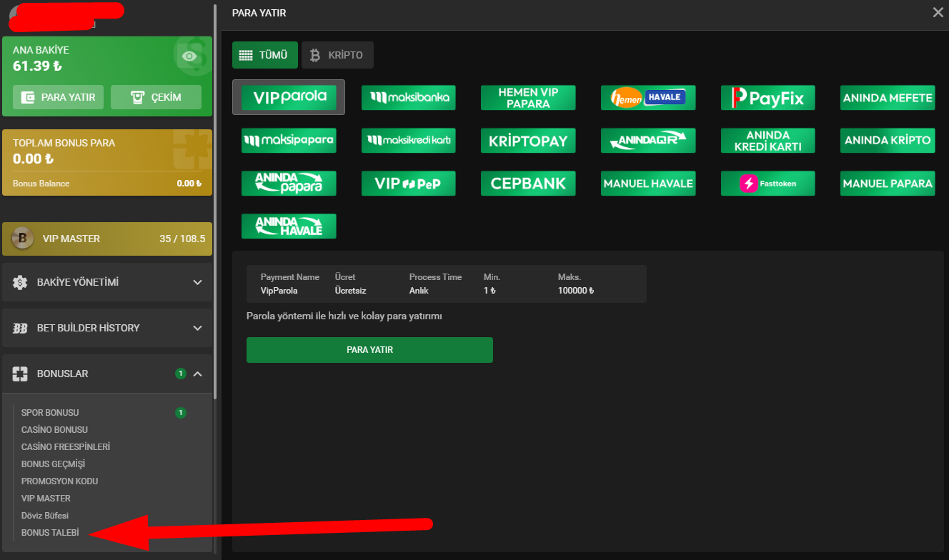Choose Fasttoken payment option
Screen dimensions: 949x560
click(x=768, y=184)
